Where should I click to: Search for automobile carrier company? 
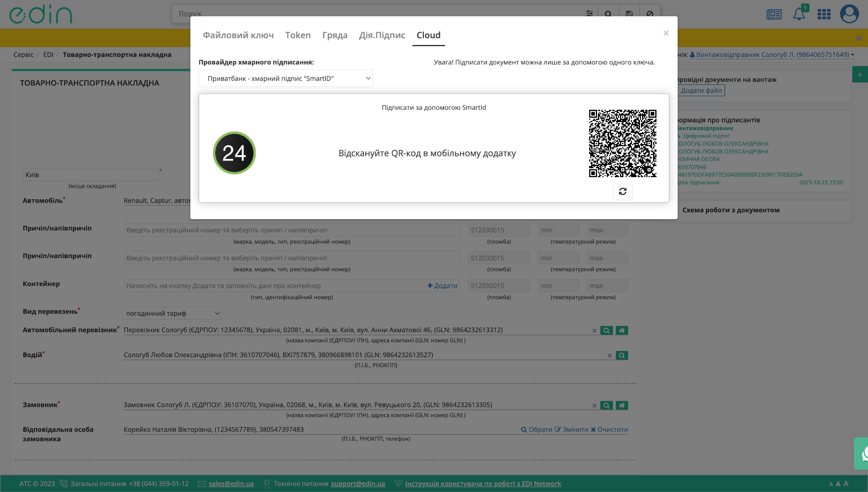point(606,331)
